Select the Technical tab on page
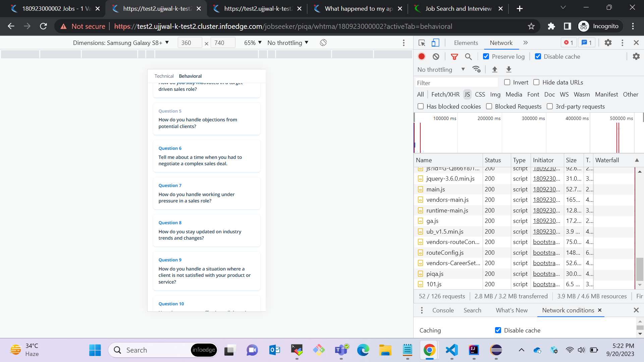 [x=164, y=76]
